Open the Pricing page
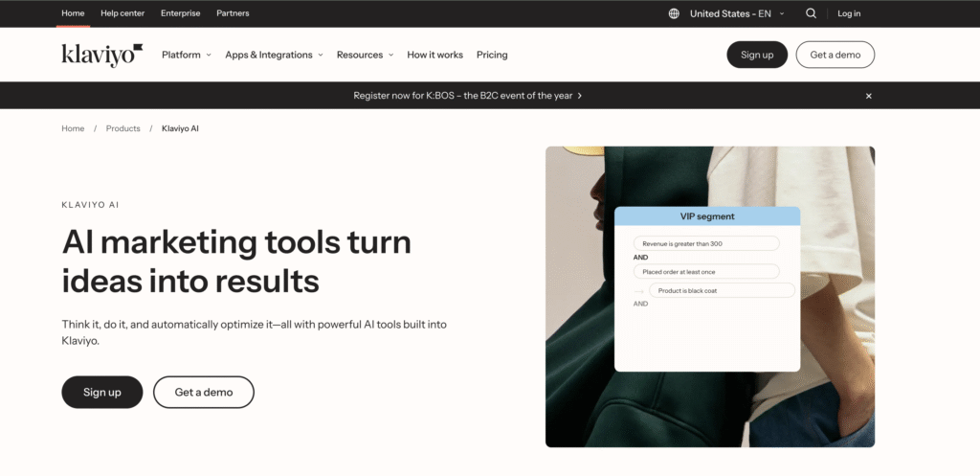The height and width of the screenshot is (476, 980). pyautogui.click(x=492, y=55)
